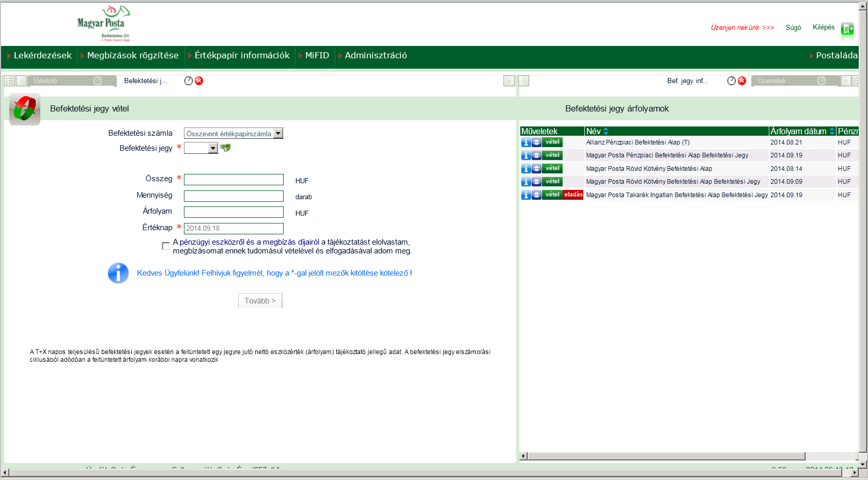Click the Tovább > button
The height and width of the screenshot is (480, 868).
pos(260,301)
